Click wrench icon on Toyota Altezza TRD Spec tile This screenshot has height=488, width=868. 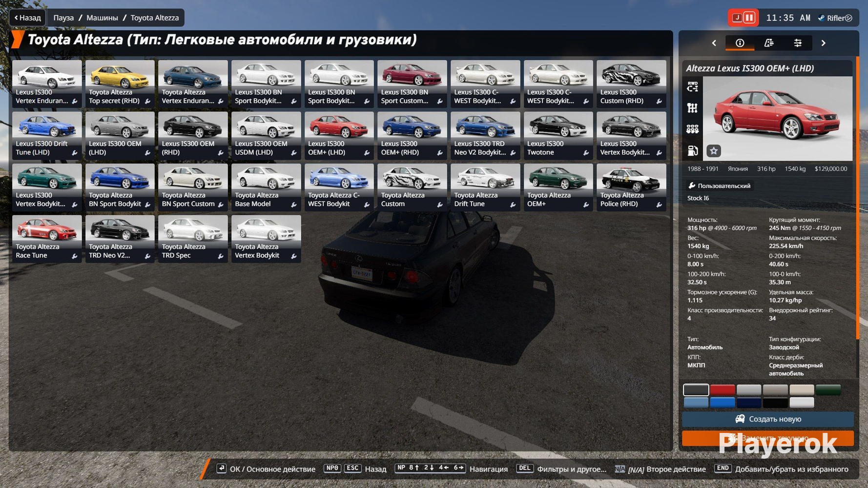tap(221, 256)
